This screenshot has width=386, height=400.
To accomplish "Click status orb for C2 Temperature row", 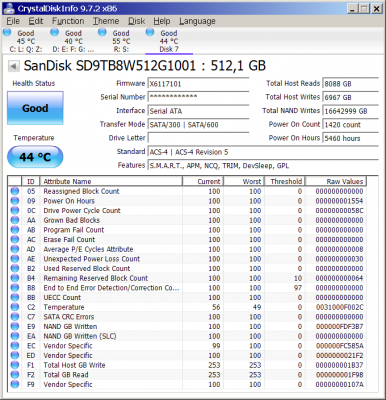I will (x=15, y=307).
